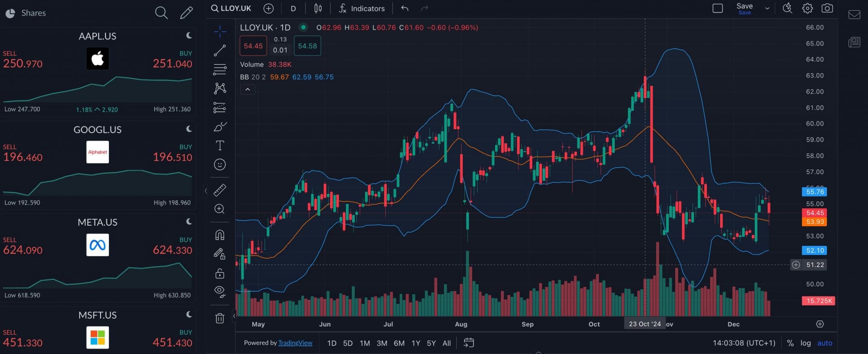Open LLOY.UK symbol search

[x=231, y=8]
